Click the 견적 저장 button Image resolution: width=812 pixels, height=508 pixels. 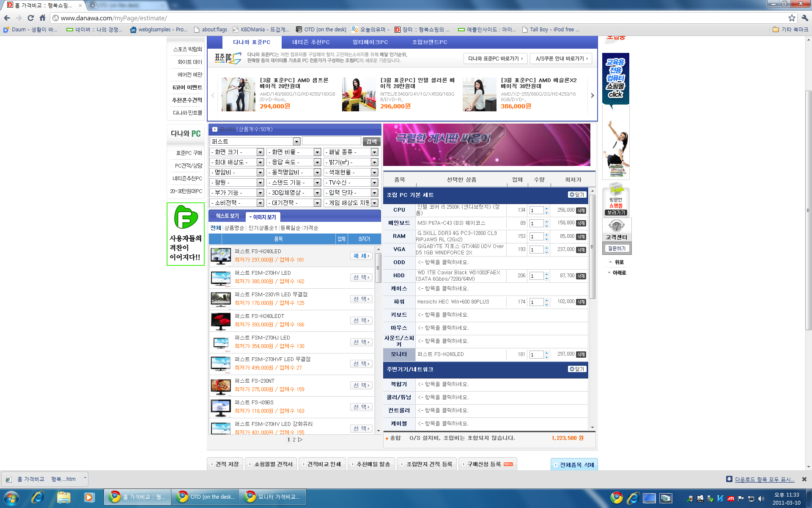[x=225, y=464]
